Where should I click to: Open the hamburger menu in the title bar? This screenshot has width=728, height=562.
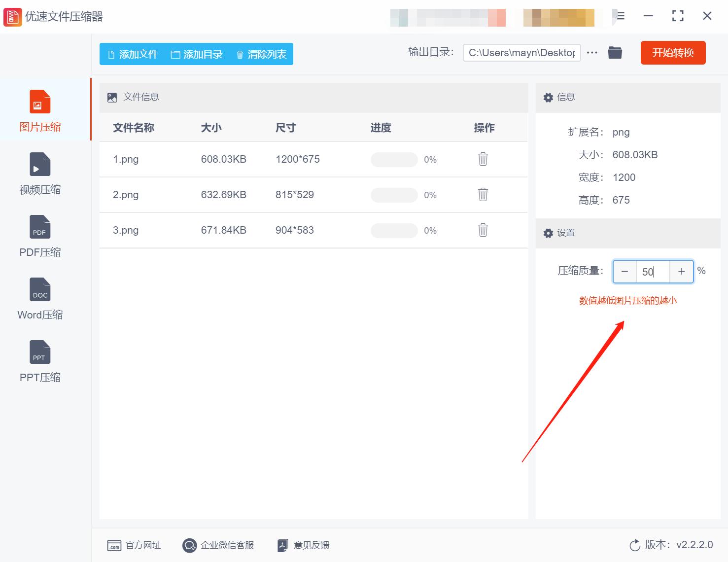tap(620, 16)
